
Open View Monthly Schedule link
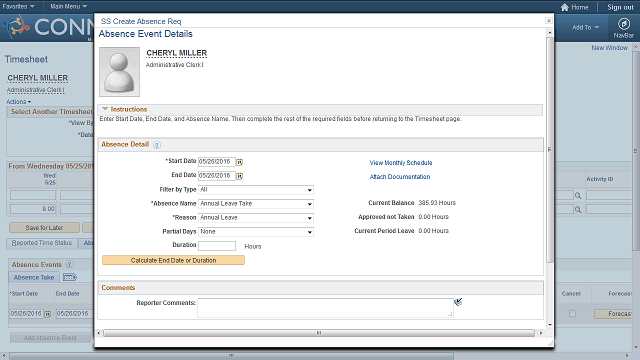tap(401, 163)
